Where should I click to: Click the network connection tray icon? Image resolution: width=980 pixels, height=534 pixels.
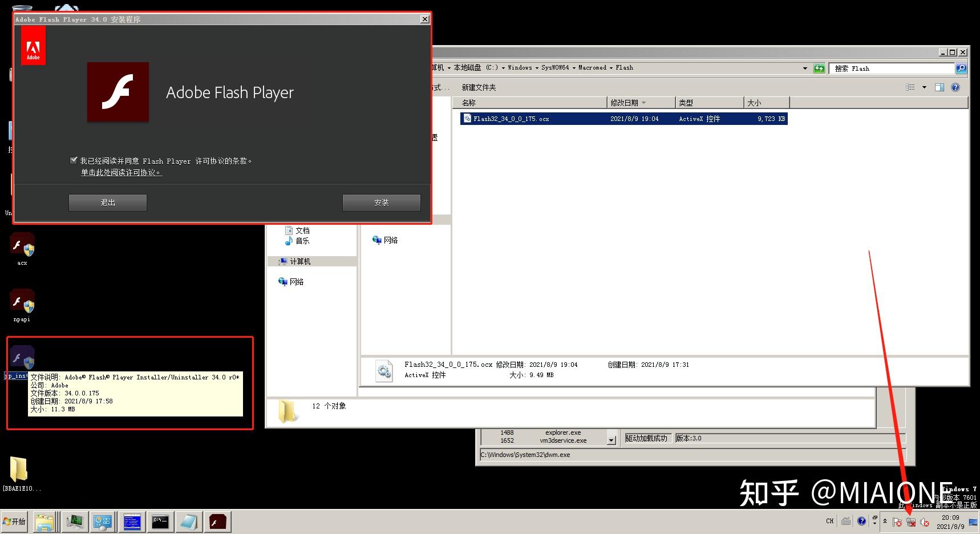point(911,522)
